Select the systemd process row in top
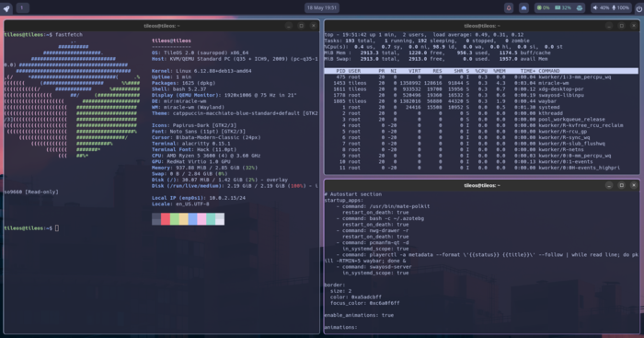 point(481,108)
